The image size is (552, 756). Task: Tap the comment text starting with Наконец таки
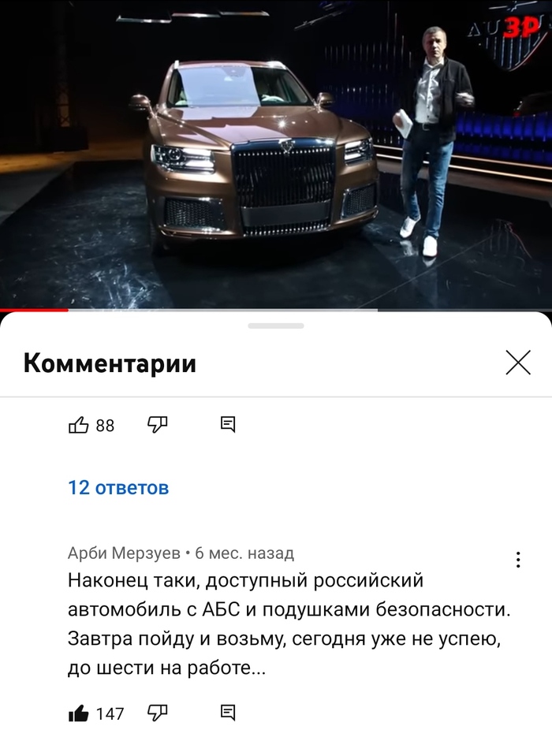[x=289, y=624]
